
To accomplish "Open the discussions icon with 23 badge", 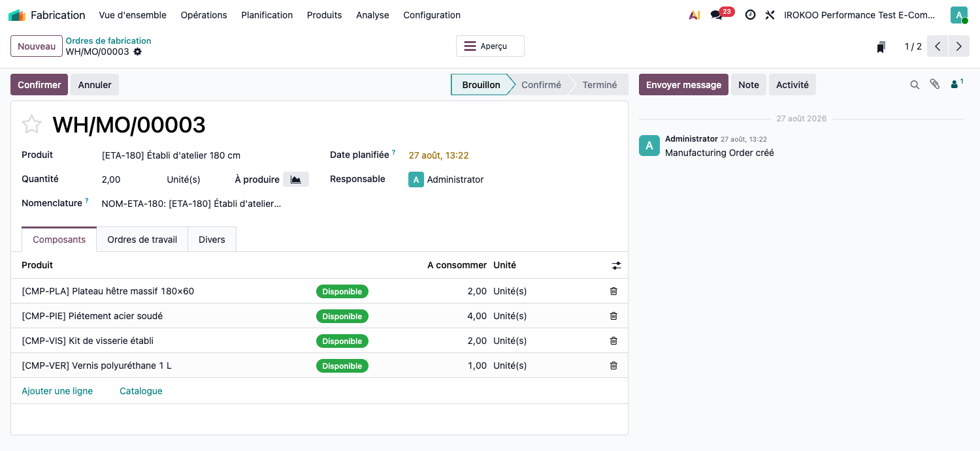I will pyautogui.click(x=721, y=14).
